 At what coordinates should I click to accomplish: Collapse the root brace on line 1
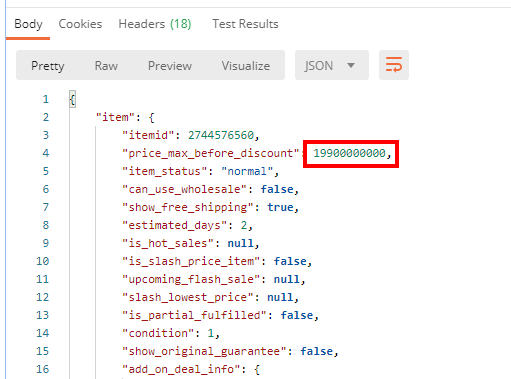(72, 99)
